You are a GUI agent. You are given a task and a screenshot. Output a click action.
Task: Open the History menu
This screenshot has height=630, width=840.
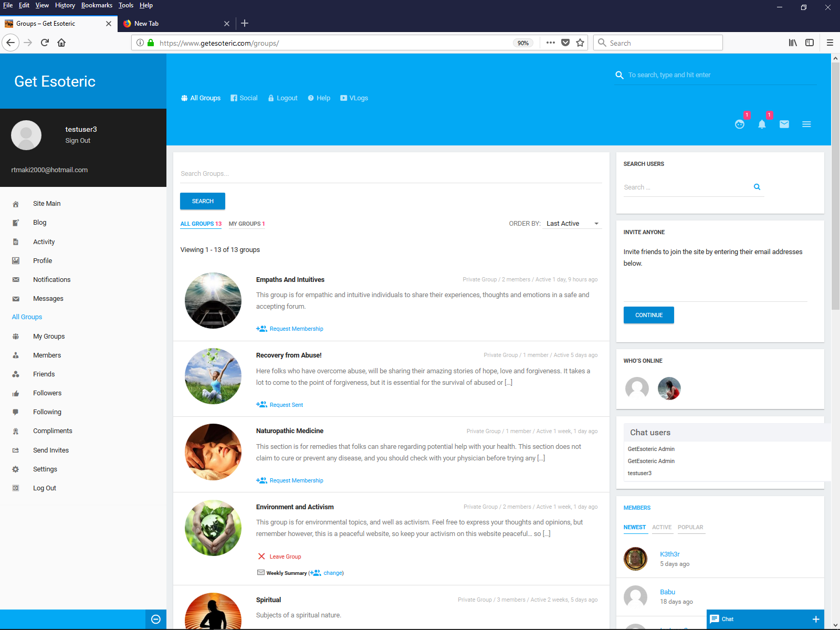pos(65,5)
